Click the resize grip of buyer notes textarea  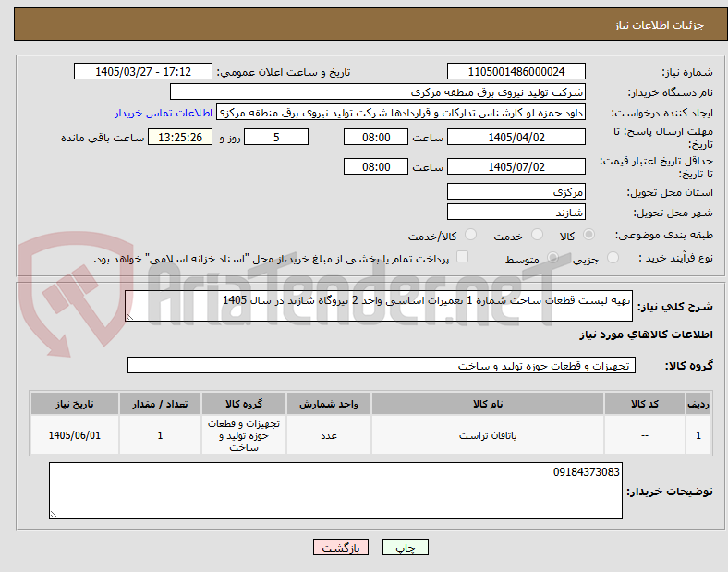pos(54,515)
